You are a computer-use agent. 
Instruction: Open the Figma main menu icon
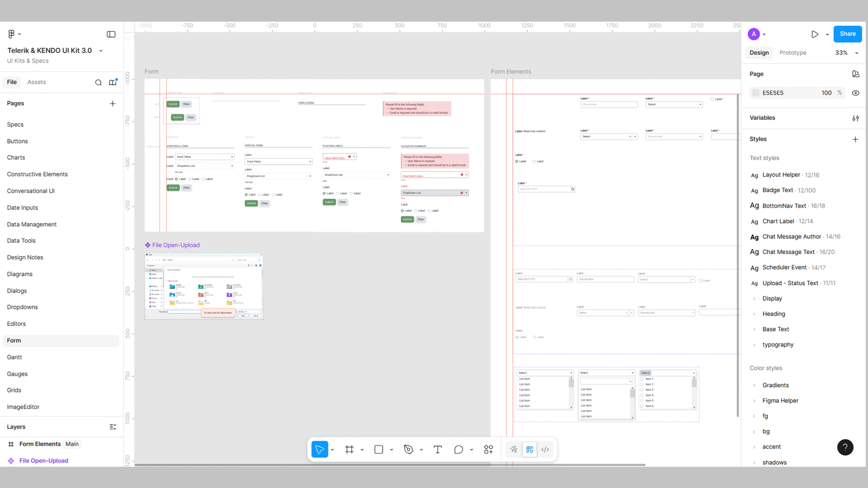pyautogui.click(x=11, y=34)
